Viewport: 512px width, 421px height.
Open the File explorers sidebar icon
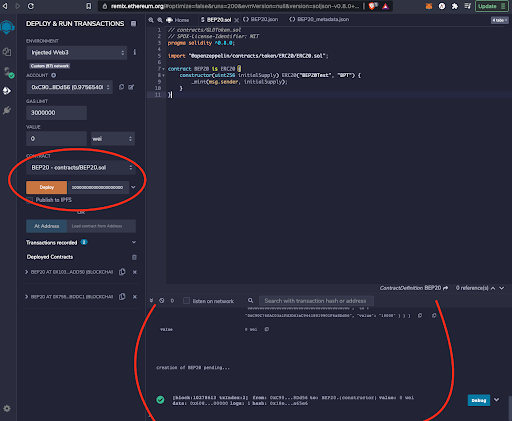point(7,52)
